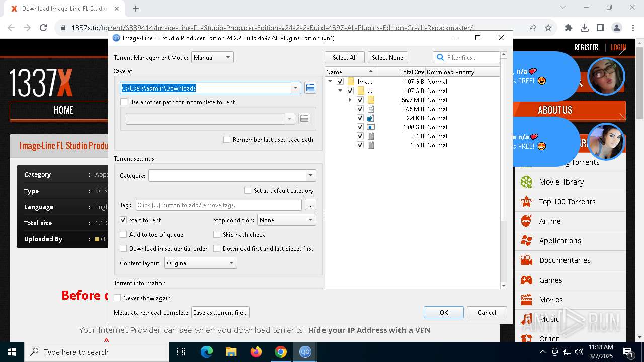
Task: Click ABOUT US in the 1337x navigation
Action: coord(555,110)
